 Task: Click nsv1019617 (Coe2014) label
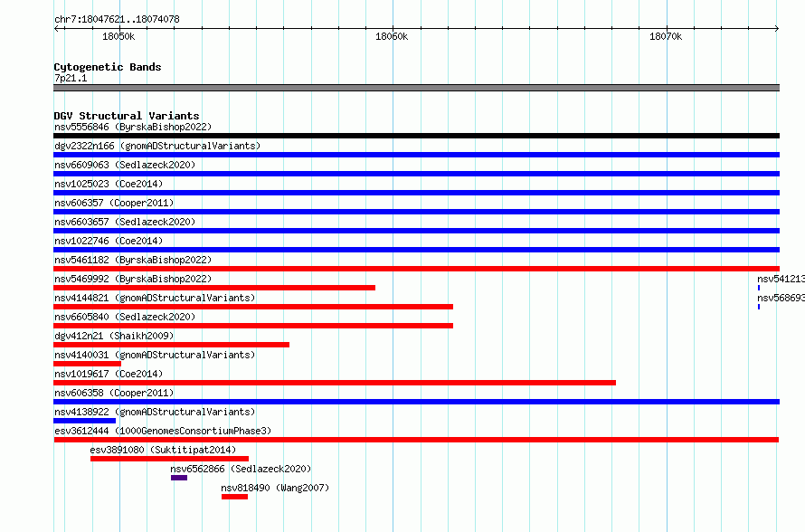[x=109, y=374]
